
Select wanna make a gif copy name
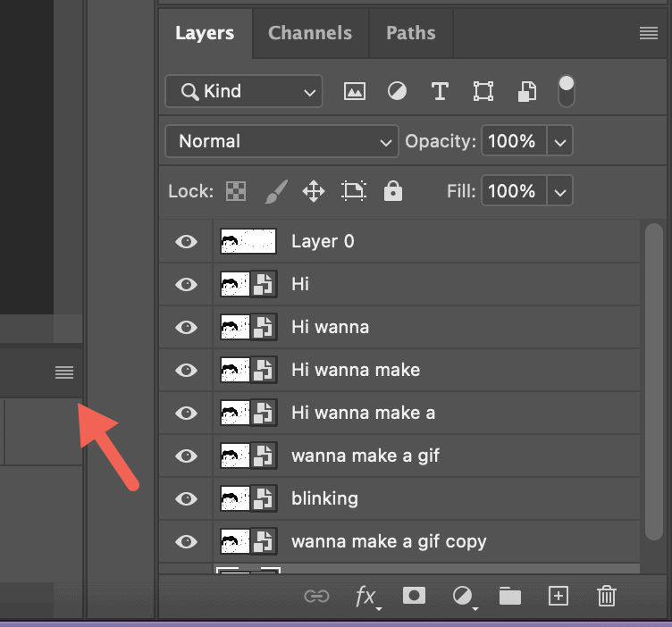[389, 542]
